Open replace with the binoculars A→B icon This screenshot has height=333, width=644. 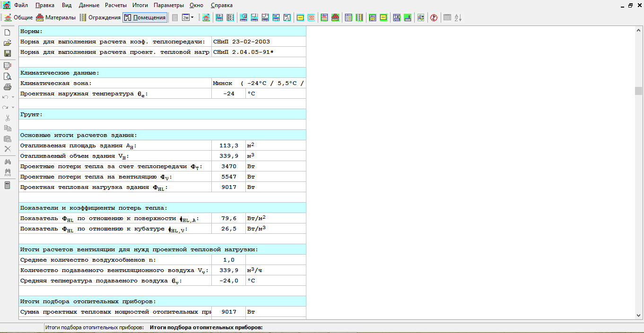click(7, 172)
